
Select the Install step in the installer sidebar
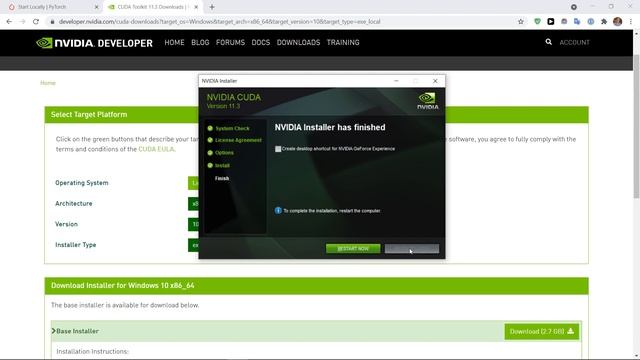tap(222, 166)
